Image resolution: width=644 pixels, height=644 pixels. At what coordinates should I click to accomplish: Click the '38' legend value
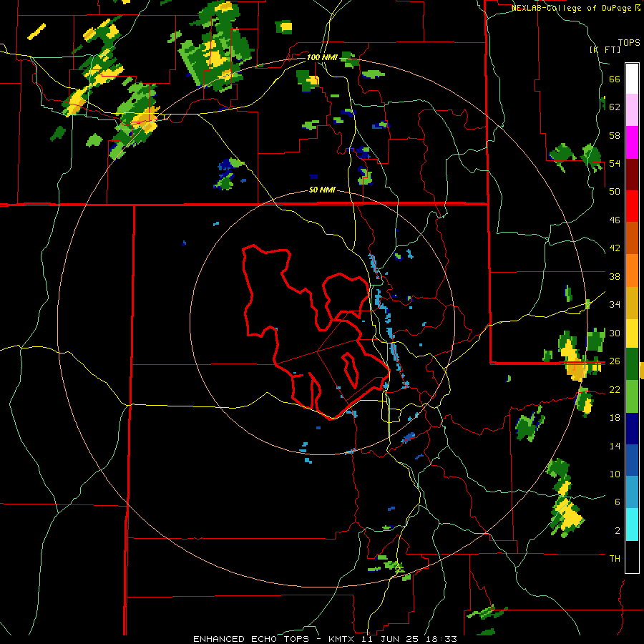coord(615,276)
